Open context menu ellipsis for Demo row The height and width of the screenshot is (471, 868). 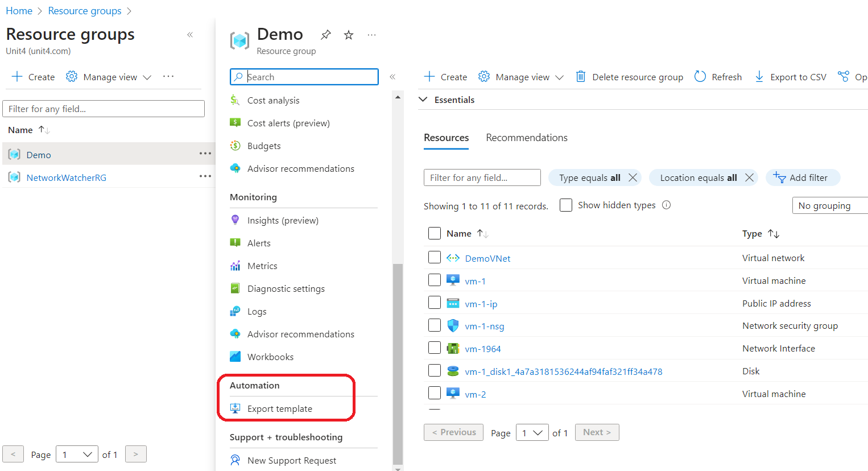pyautogui.click(x=205, y=154)
